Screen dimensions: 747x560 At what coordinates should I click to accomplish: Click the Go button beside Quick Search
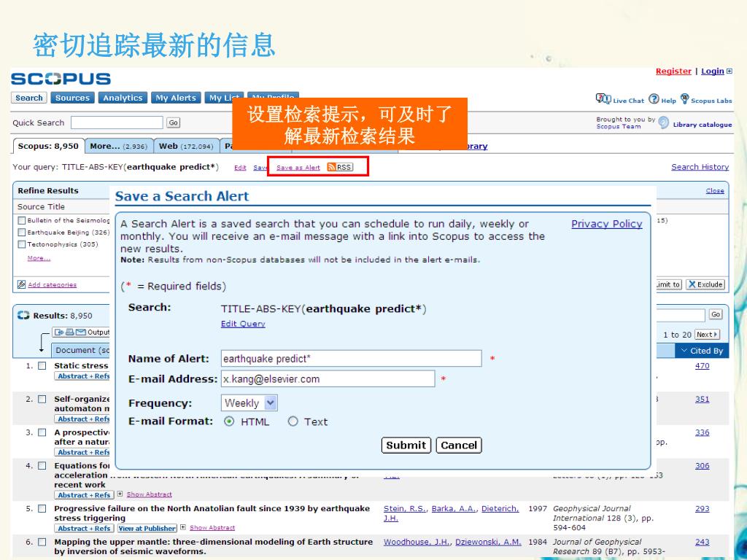[x=174, y=122]
